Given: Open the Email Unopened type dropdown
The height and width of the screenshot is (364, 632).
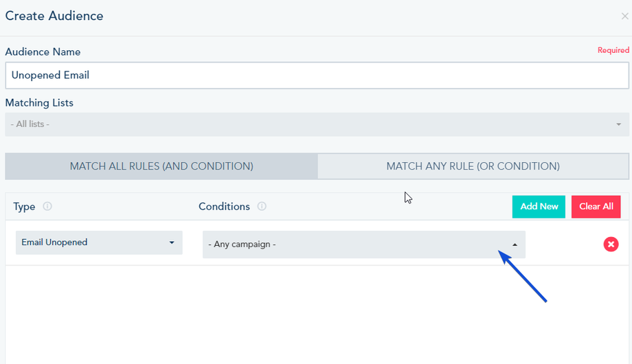Looking at the screenshot, I should click(99, 242).
